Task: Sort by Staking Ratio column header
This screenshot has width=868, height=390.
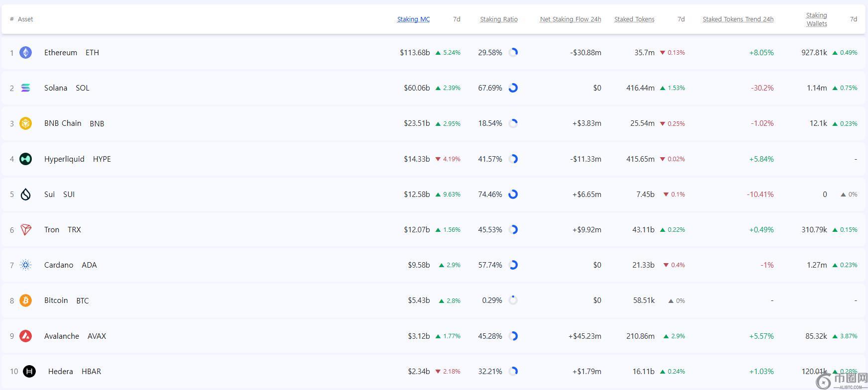Action: coord(499,19)
